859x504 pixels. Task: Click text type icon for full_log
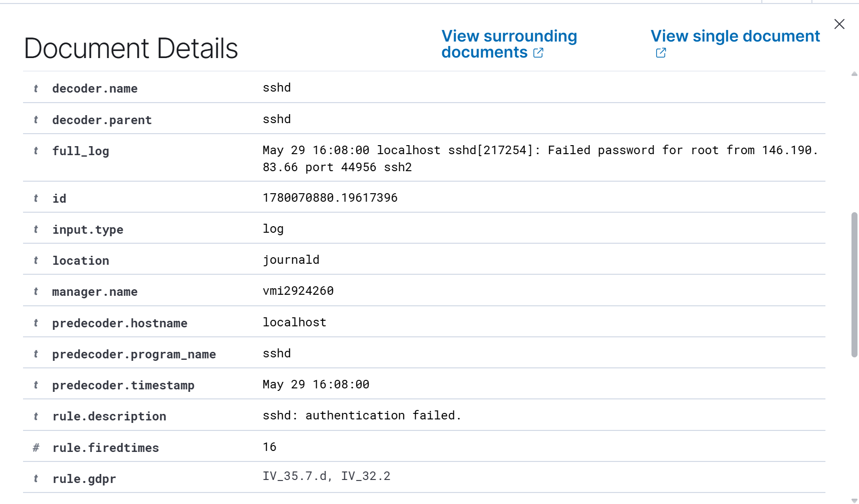click(36, 151)
